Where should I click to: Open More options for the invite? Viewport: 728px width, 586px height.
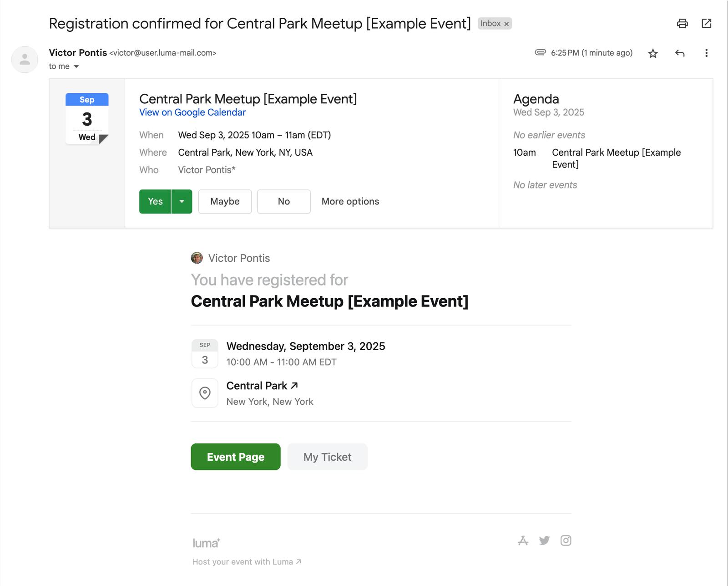350,201
